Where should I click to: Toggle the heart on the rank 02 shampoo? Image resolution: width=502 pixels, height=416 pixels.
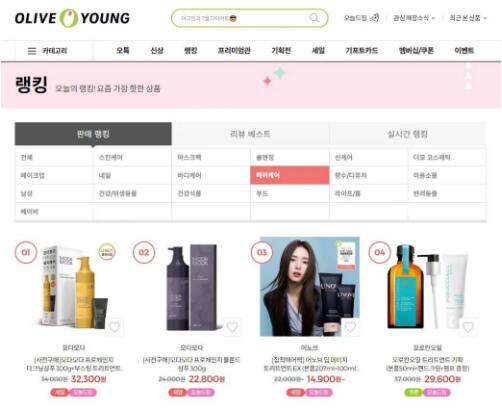pyautogui.click(x=232, y=327)
